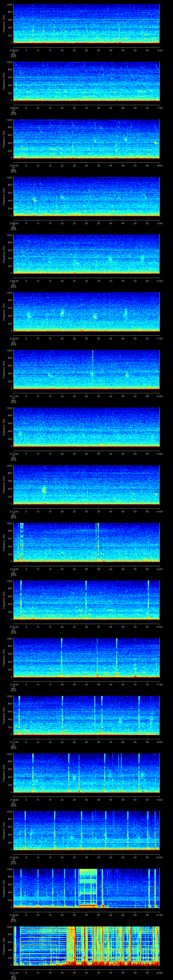
Task: Open the spectrogram panel starting at 3:11:00
Action: click(x=87, y=369)
